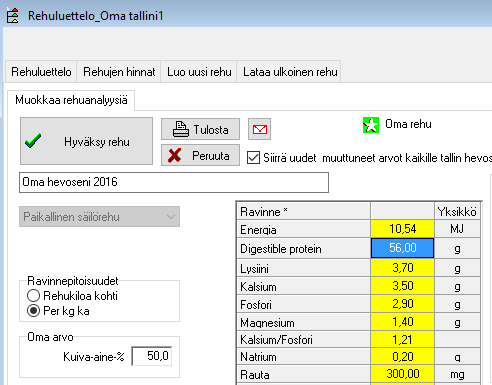The height and width of the screenshot is (385, 492).
Task: Click the Ravinne * column header
Action: tap(303, 211)
